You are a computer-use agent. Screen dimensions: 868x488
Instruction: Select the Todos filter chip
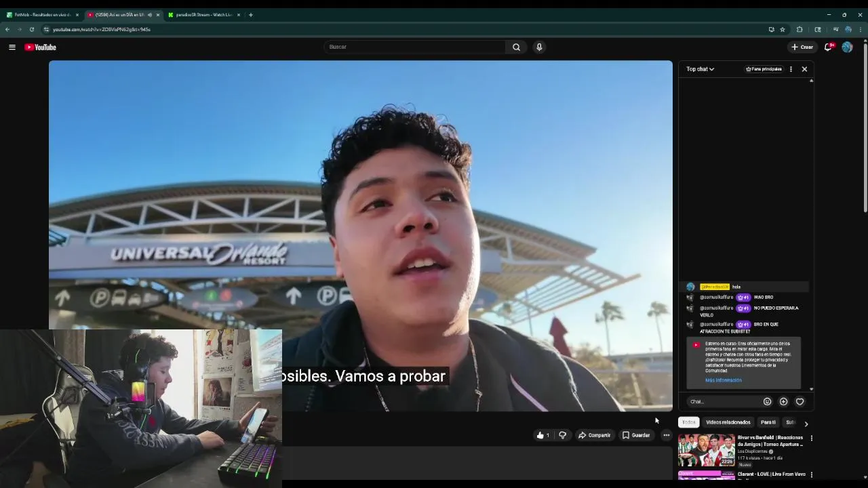click(688, 422)
